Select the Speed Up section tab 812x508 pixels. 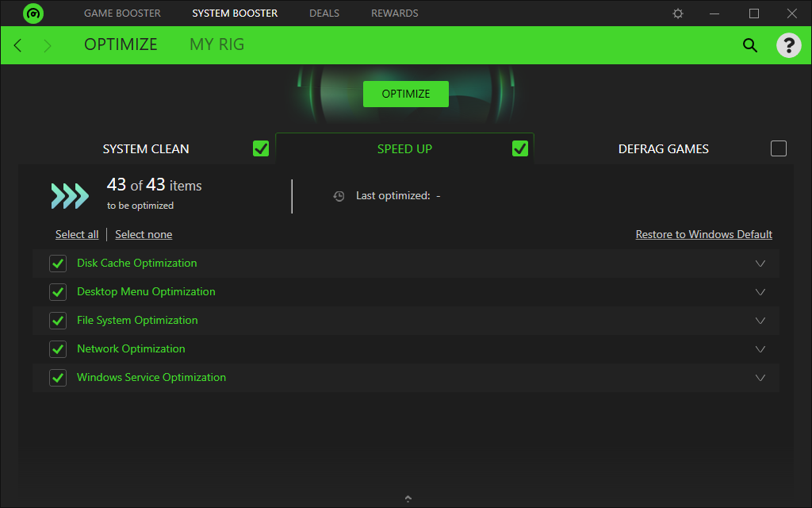(x=404, y=148)
